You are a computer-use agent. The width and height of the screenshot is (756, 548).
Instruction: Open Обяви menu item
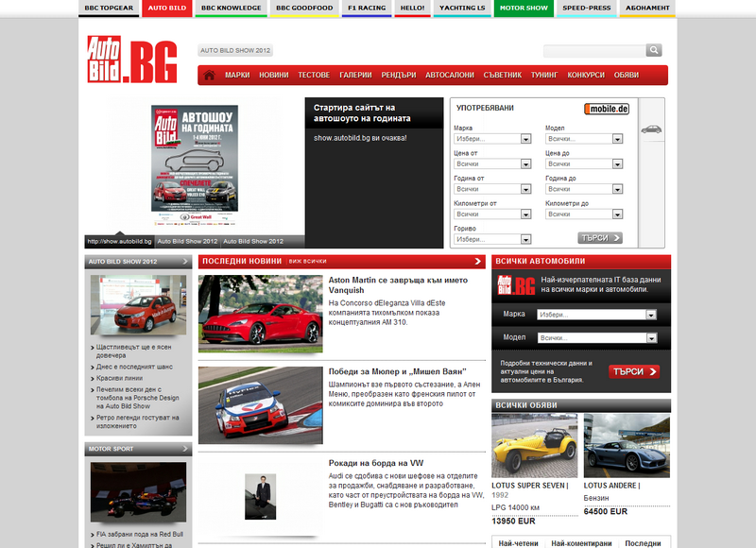click(x=627, y=76)
